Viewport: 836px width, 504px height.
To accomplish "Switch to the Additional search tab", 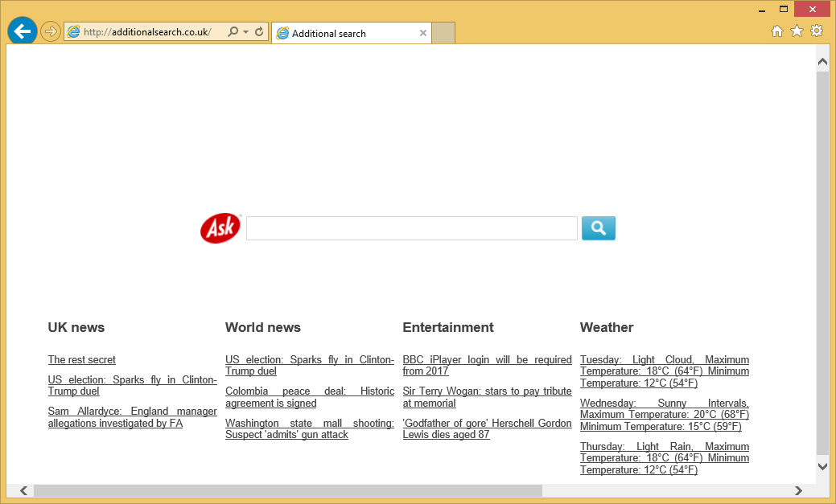I will 346,34.
